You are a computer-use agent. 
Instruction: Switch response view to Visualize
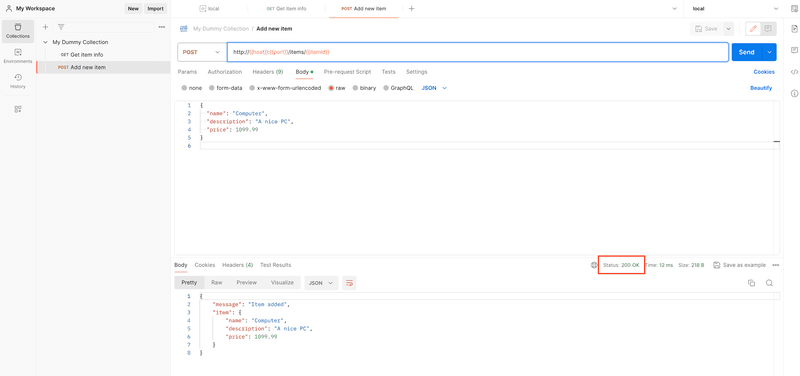coord(282,283)
